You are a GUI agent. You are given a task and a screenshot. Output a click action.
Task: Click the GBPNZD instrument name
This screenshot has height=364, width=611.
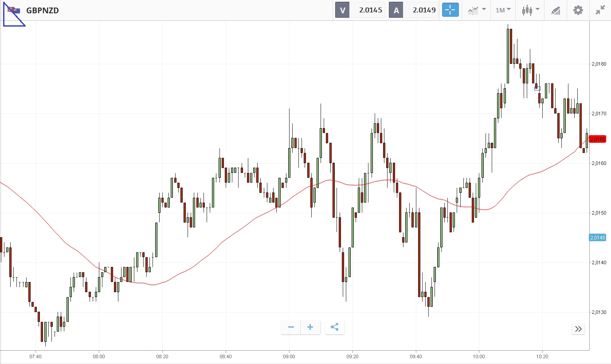[x=43, y=10]
